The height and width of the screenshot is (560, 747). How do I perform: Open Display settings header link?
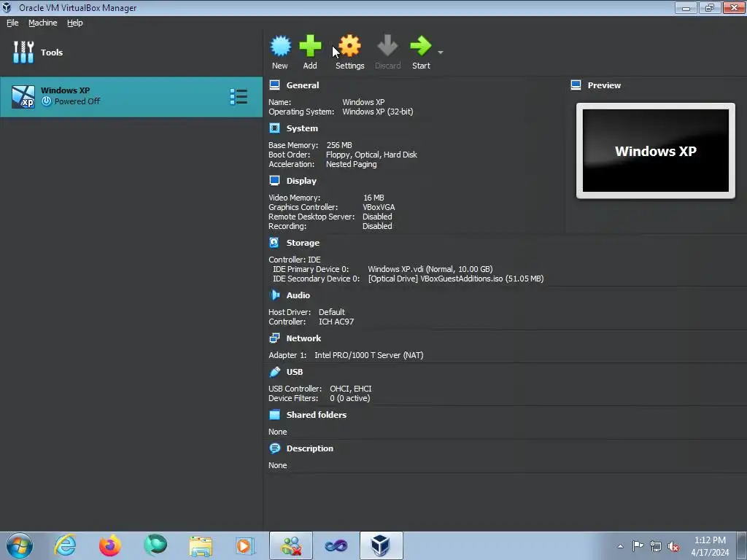pyautogui.click(x=301, y=181)
